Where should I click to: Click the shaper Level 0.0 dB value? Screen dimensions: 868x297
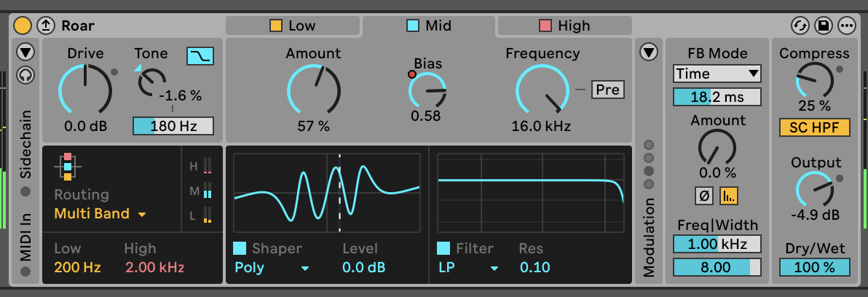point(363,268)
